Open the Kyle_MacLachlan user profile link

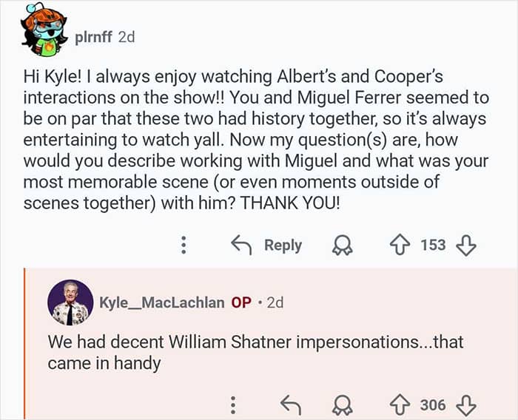point(161,303)
